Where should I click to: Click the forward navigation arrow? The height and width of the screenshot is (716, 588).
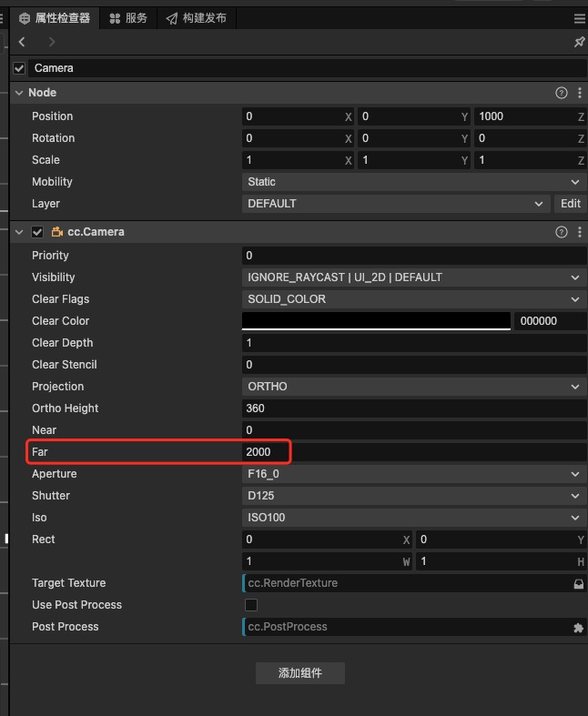51,42
